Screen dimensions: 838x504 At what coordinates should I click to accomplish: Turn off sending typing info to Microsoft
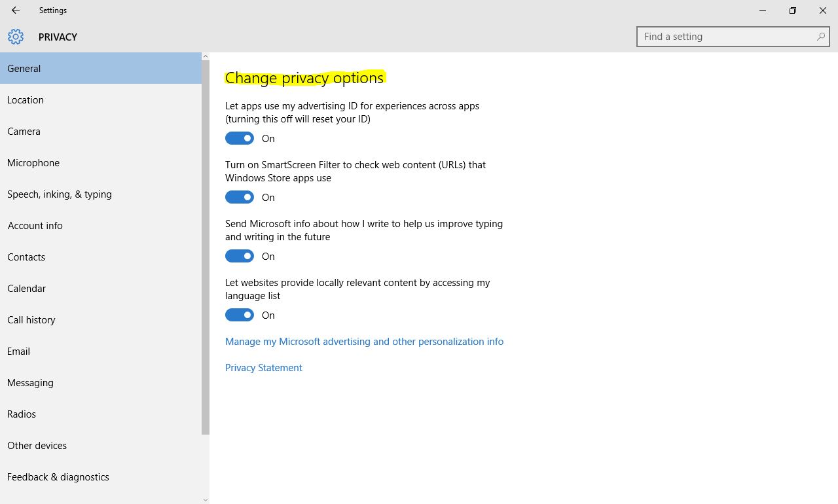[x=240, y=256]
